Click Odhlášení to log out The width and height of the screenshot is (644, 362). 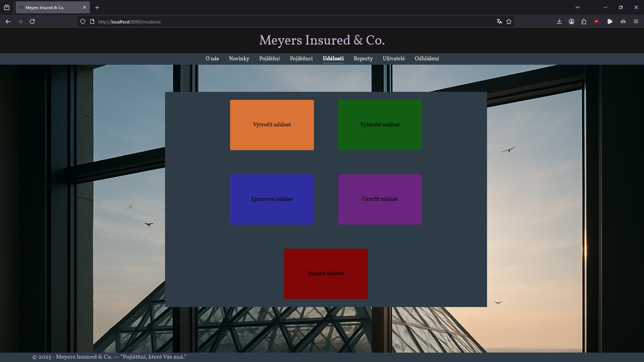(x=426, y=58)
